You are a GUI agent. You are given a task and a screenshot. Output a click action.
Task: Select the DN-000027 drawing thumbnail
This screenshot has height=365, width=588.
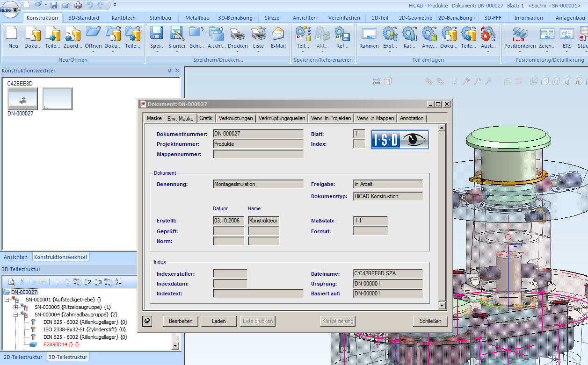click(x=22, y=99)
